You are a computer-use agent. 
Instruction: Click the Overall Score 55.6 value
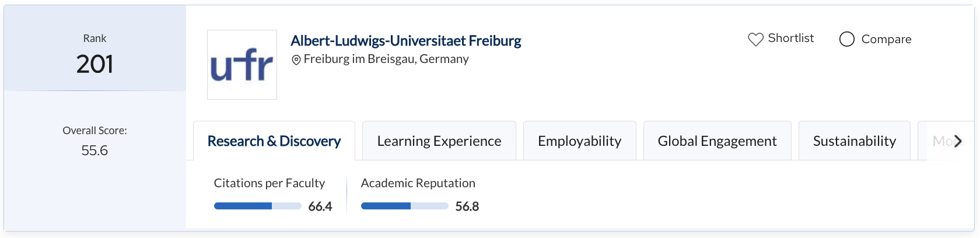(94, 150)
